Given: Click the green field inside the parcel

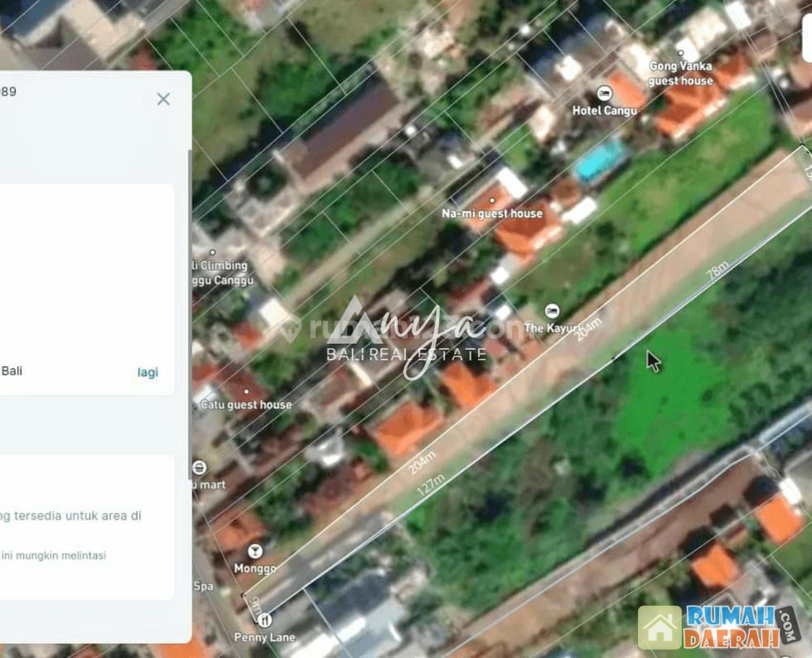Looking at the screenshot, I should click(671, 398).
